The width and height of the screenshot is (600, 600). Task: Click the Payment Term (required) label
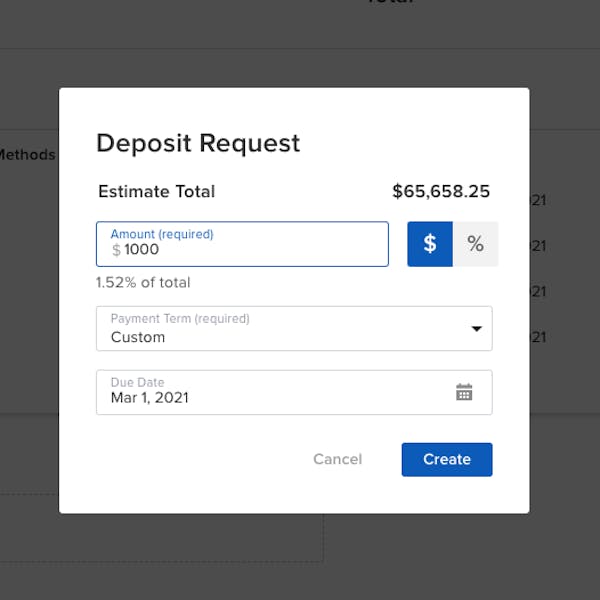(180, 319)
